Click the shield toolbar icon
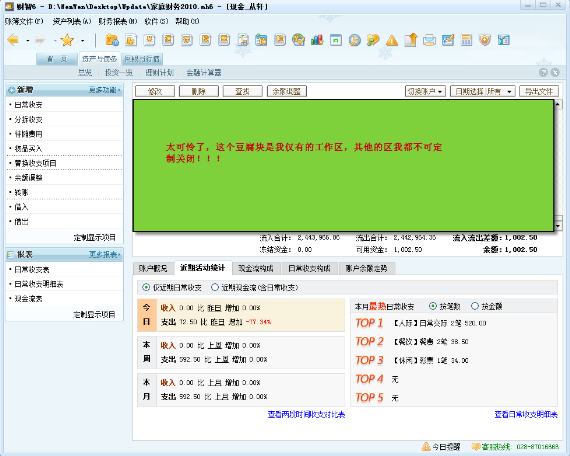This screenshot has width=570, height=456. coord(485,40)
